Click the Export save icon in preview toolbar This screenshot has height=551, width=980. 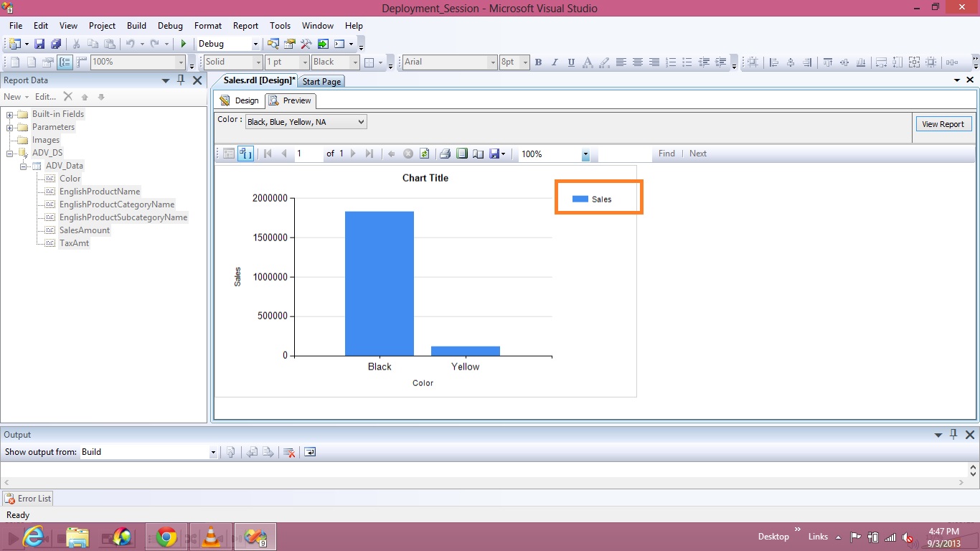click(494, 154)
